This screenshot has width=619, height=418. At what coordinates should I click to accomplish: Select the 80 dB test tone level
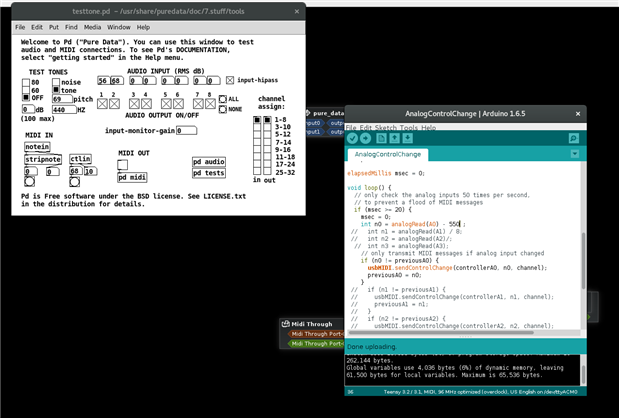pyautogui.click(x=25, y=82)
